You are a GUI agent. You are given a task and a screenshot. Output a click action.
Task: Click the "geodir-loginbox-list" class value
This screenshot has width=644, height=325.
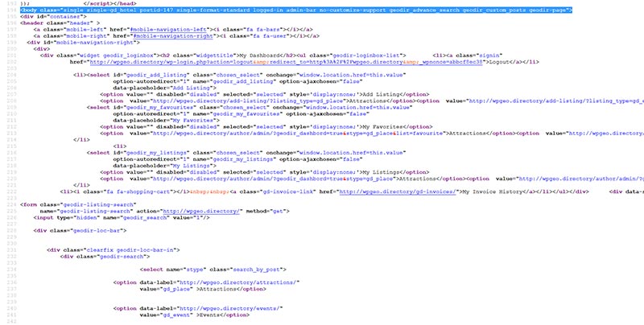pyautogui.click(x=366, y=56)
